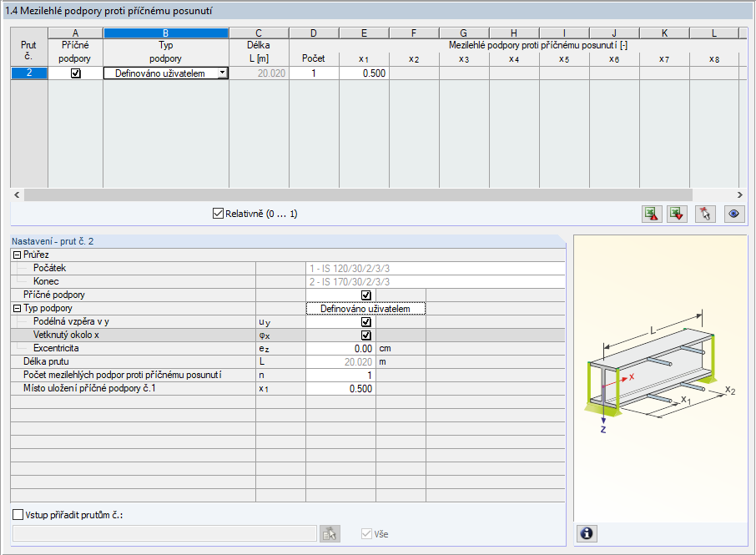The image size is (756, 555).
Task: Click the horizontal scrollbar thumb of the table
Action: click(x=358, y=194)
